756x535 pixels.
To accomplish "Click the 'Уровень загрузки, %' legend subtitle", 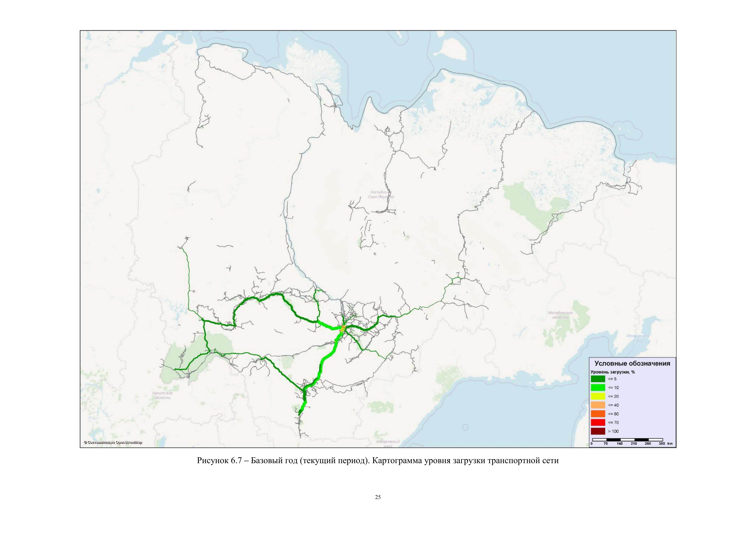I will click(612, 372).
